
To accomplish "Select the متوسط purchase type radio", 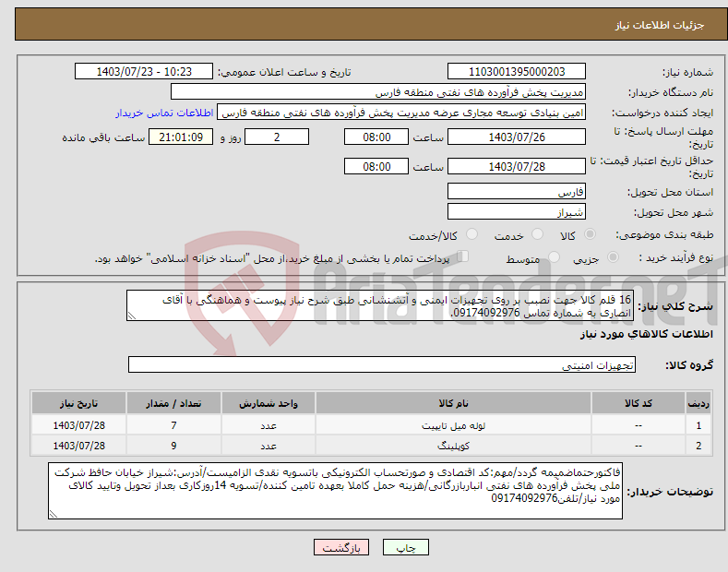I will [x=554, y=256].
